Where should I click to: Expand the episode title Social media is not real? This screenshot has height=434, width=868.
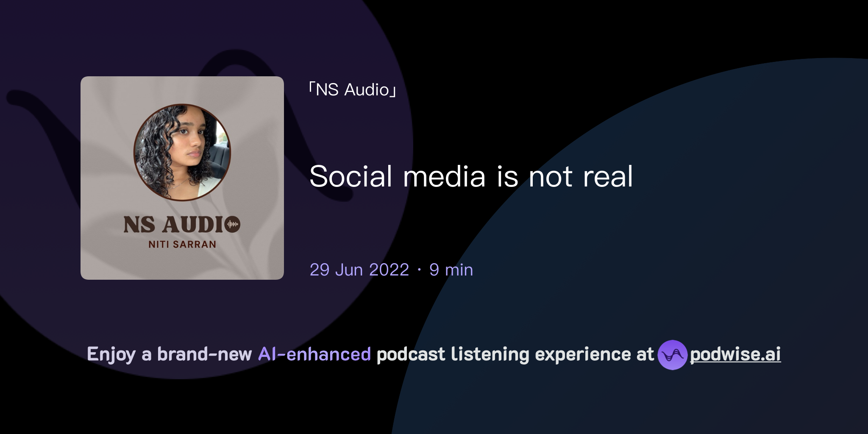(472, 178)
